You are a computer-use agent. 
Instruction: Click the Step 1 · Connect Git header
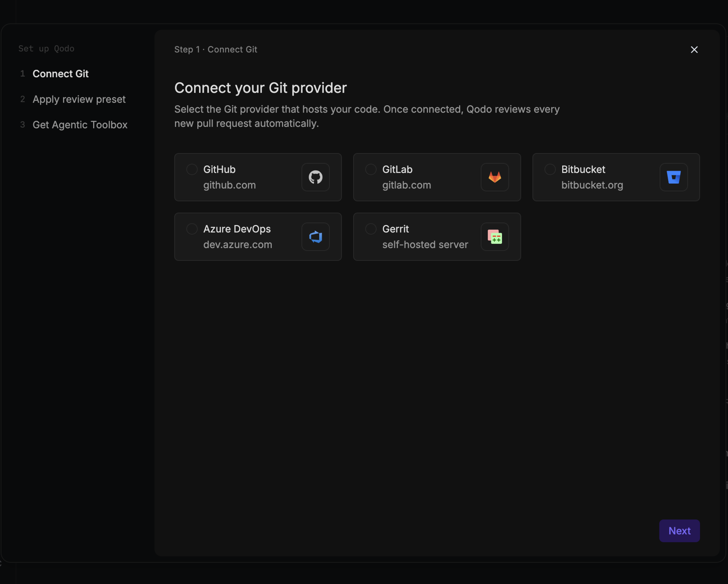click(x=216, y=49)
